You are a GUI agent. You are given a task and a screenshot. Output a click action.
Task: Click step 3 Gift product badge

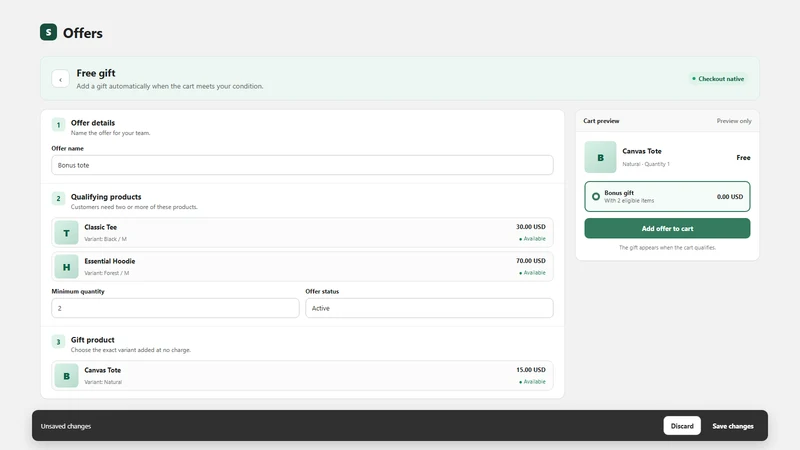pos(58,342)
